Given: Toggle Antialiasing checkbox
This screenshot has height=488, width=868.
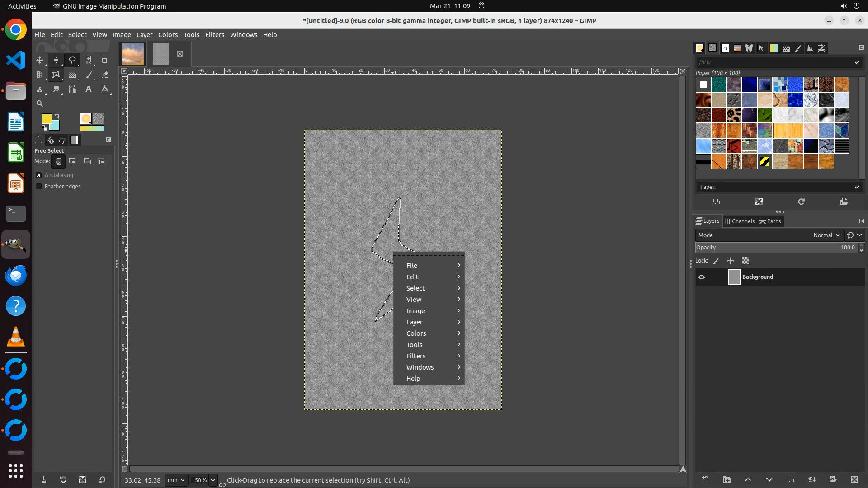Looking at the screenshot, I should point(39,175).
